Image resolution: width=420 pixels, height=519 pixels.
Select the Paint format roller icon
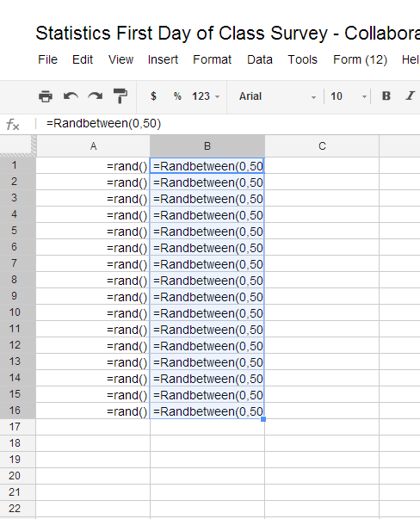120,96
